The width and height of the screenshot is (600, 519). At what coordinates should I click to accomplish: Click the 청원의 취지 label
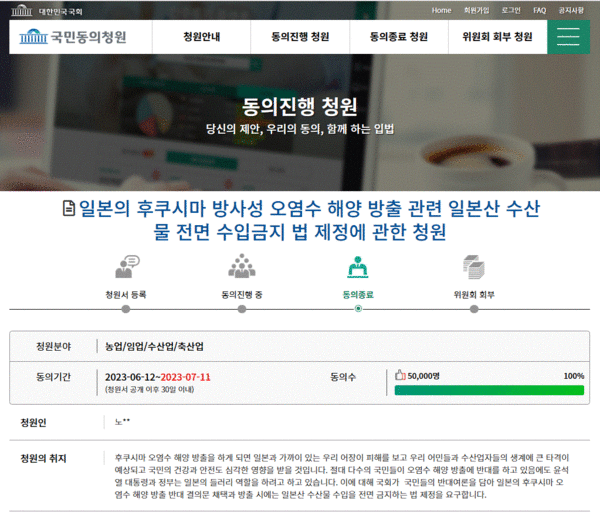43,458
